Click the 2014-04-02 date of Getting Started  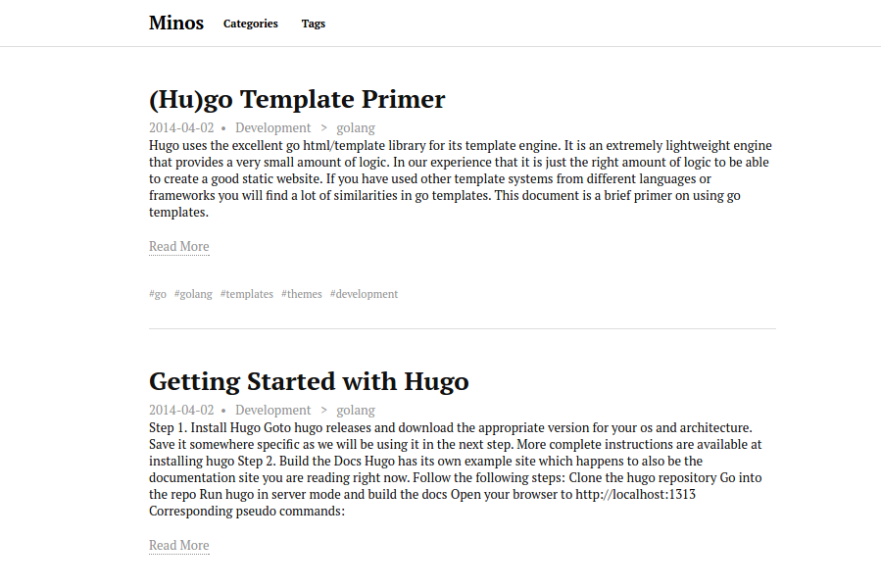(181, 410)
